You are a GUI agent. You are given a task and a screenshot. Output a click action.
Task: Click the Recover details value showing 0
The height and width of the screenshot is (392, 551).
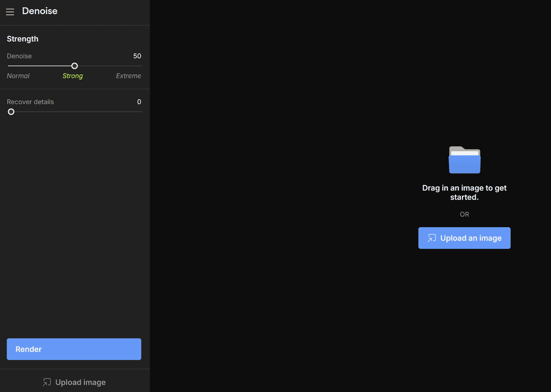[x=139, y=102]
